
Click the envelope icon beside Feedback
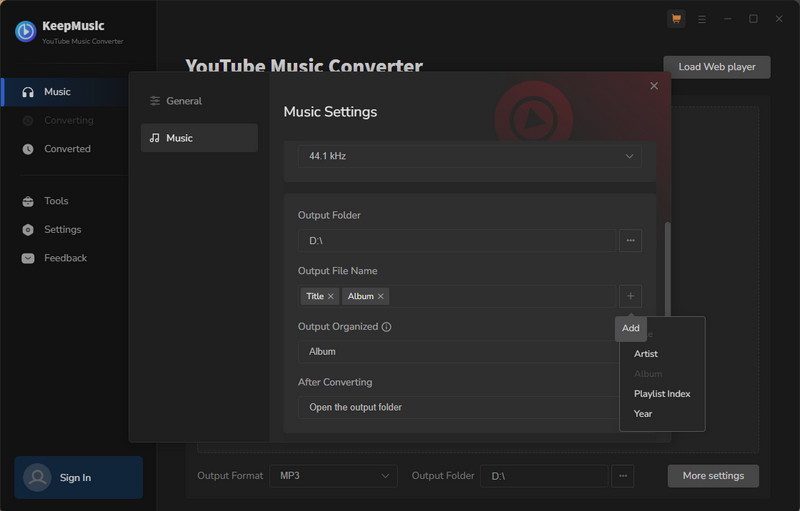[28, 258]
